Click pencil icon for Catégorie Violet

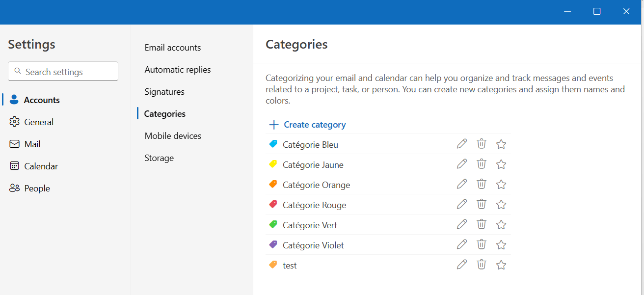[462, 244]
